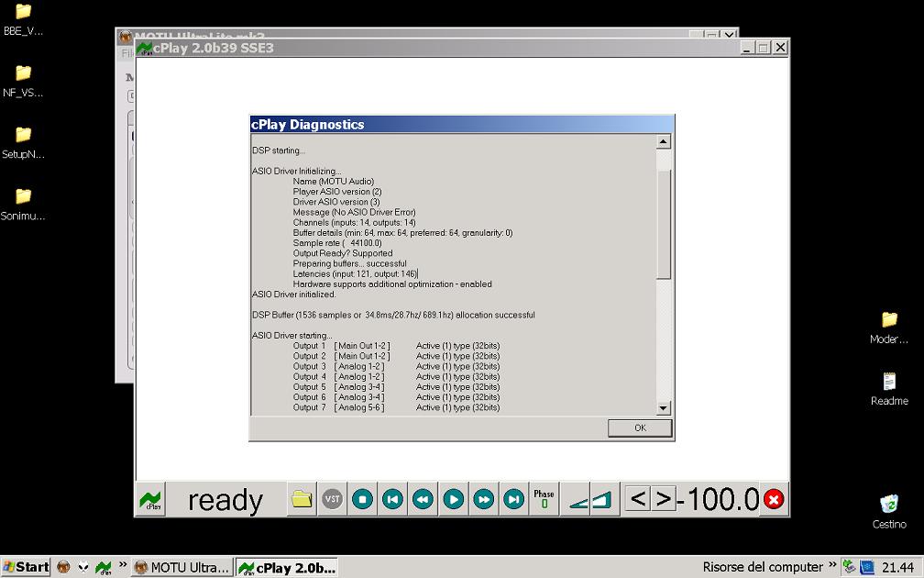Expand quick launch overflow chevron
This screenshot has width=924, height=578.
tap(123, 565)
